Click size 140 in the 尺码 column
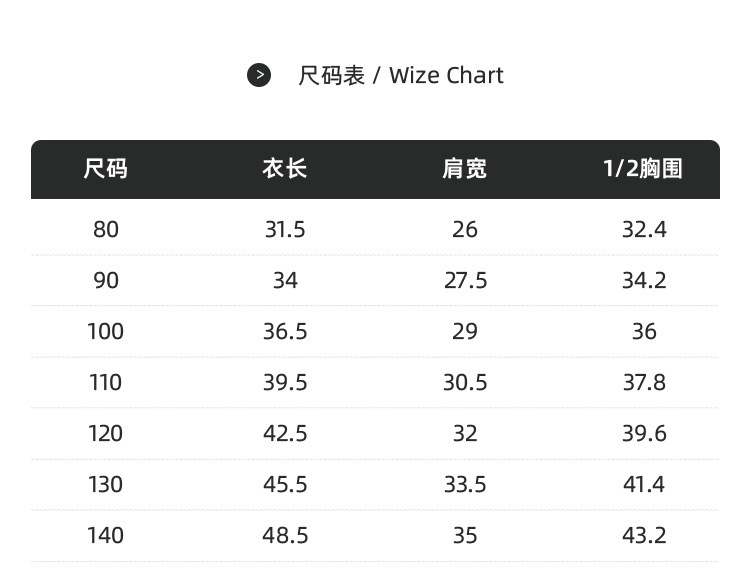The height and width of the screenshot is (576, 750). click(106, 536)
